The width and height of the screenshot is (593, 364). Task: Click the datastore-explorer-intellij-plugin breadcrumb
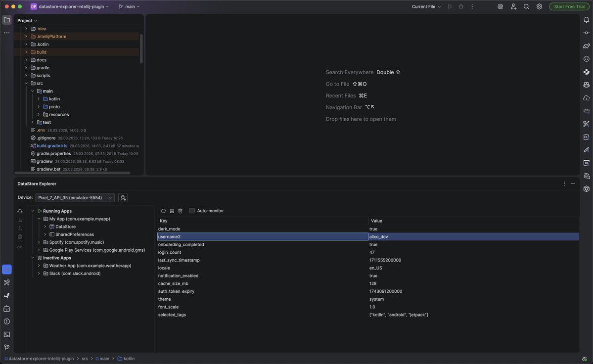pyautogui.click(x=39, y=359)
